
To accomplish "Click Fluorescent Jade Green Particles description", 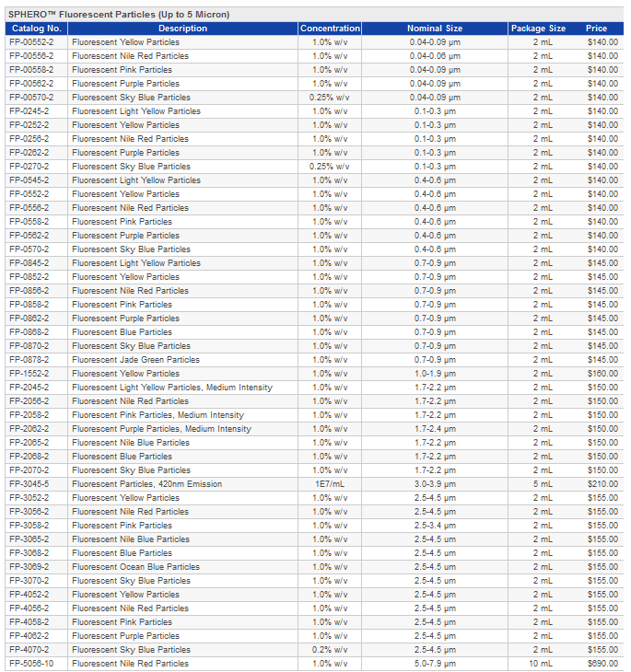I will click(135, 360).
